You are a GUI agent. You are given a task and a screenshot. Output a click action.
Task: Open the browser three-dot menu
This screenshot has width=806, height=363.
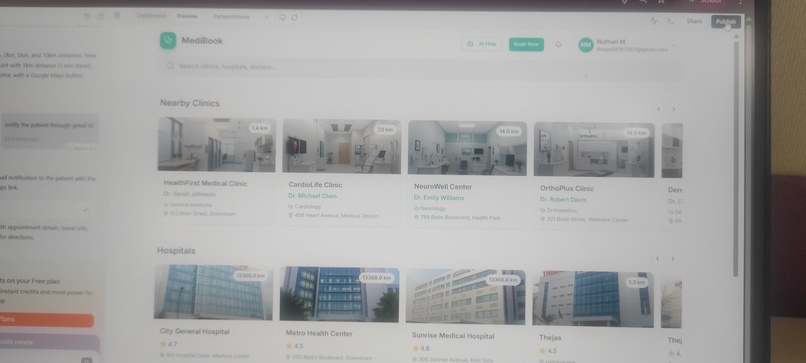tap(740, 2)
